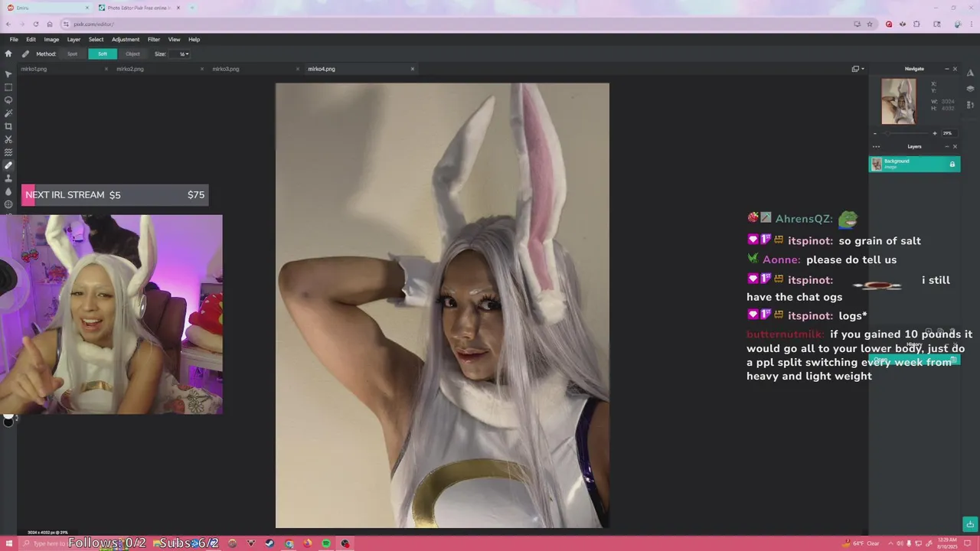The image size is (980, 551).
Task: Close the mirko3.png document tab
Action: coord(298,69)
